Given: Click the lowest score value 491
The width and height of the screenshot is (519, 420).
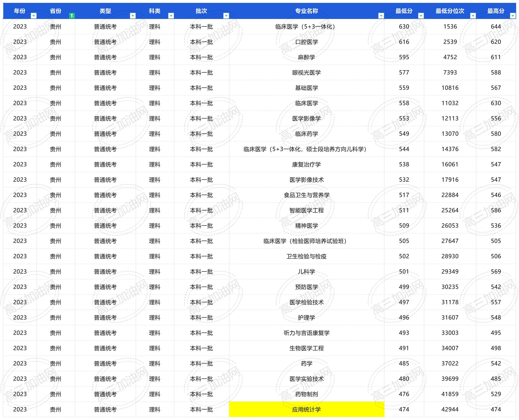Looking at the screenshot, I should coord(404,348).
